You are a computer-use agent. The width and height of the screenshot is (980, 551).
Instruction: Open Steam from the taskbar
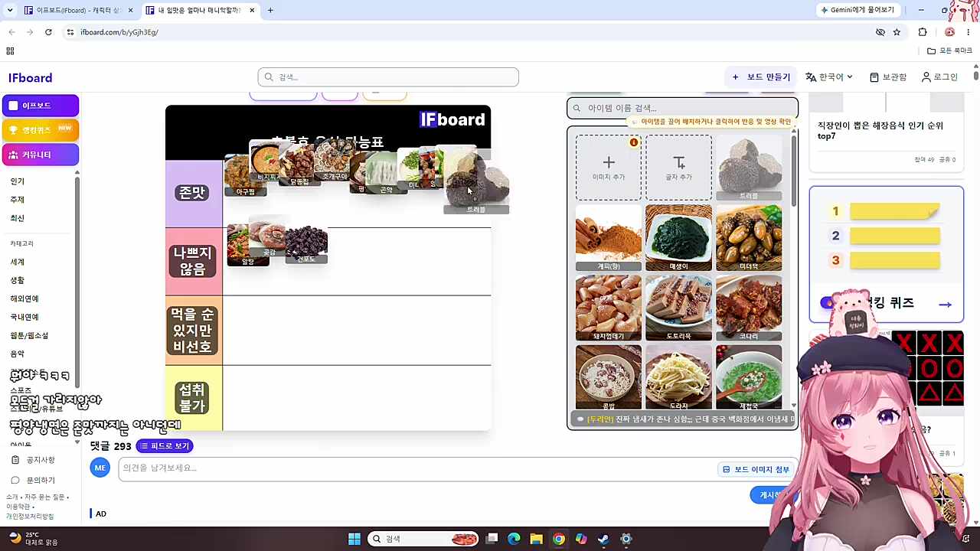[603, 539]
